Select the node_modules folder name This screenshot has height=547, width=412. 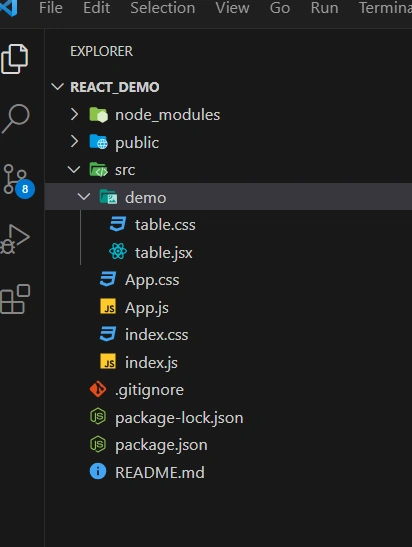coord(167,115)
